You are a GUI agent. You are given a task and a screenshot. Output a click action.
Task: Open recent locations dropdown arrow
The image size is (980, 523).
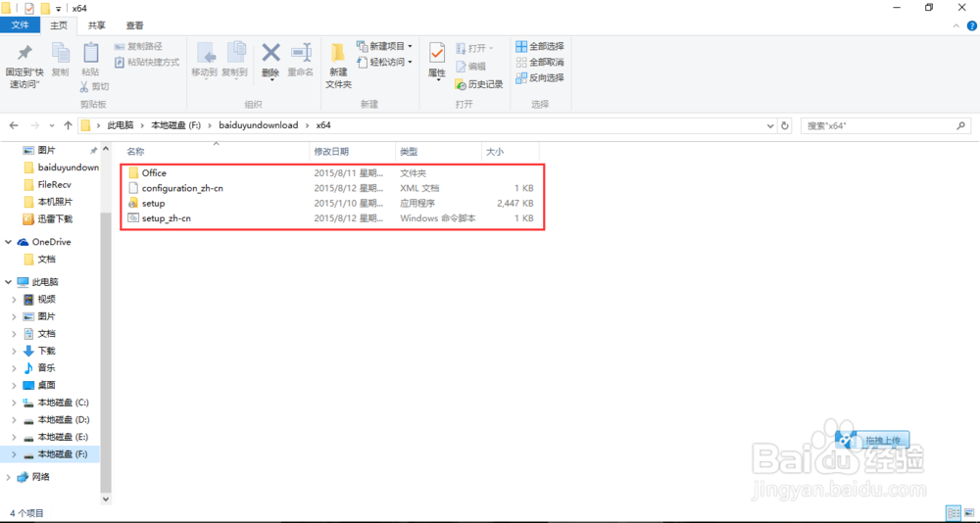click(51, 125)
